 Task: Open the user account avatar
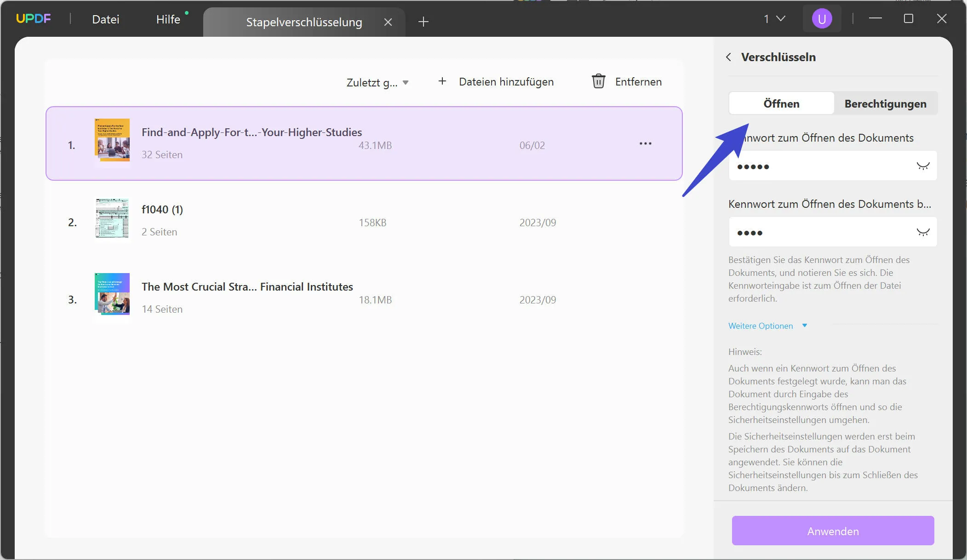(x=822, y=19)
